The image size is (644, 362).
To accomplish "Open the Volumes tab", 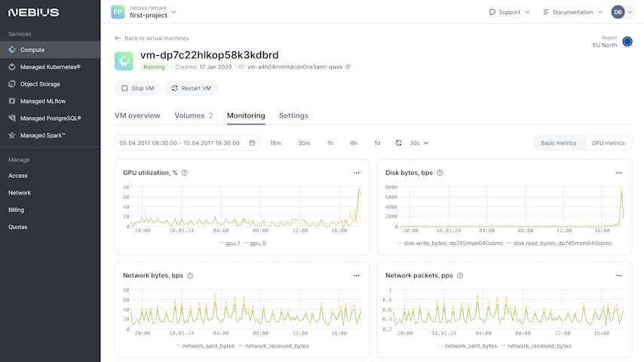I will click(x=194, y=115).
